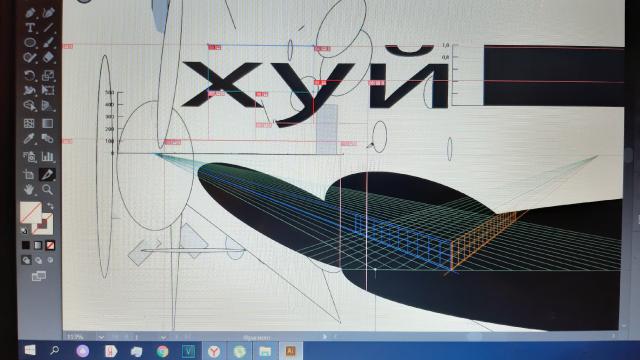Select the Zoom magnifier tool
This screenshot has height=360, width=640.
[48, 189]
